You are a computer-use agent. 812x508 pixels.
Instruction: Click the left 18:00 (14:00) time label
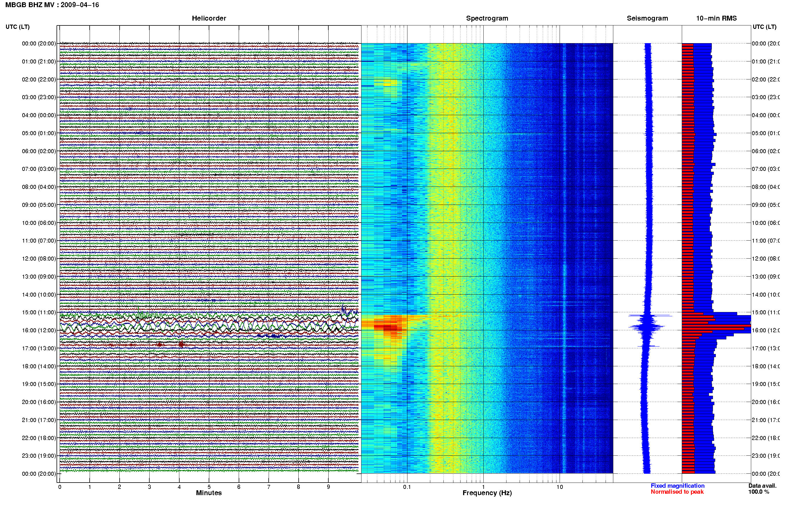39,366
